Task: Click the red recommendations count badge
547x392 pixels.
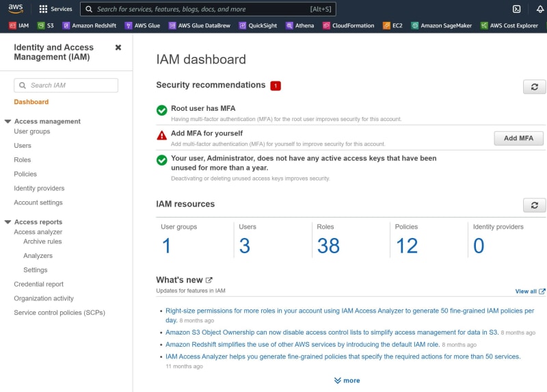Action: (276, 86)
